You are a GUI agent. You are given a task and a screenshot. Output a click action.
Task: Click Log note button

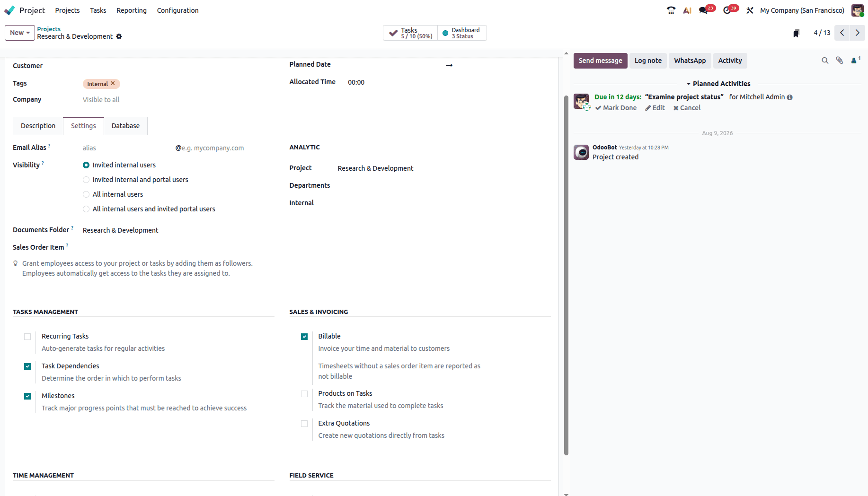click(x=648, y=61)
